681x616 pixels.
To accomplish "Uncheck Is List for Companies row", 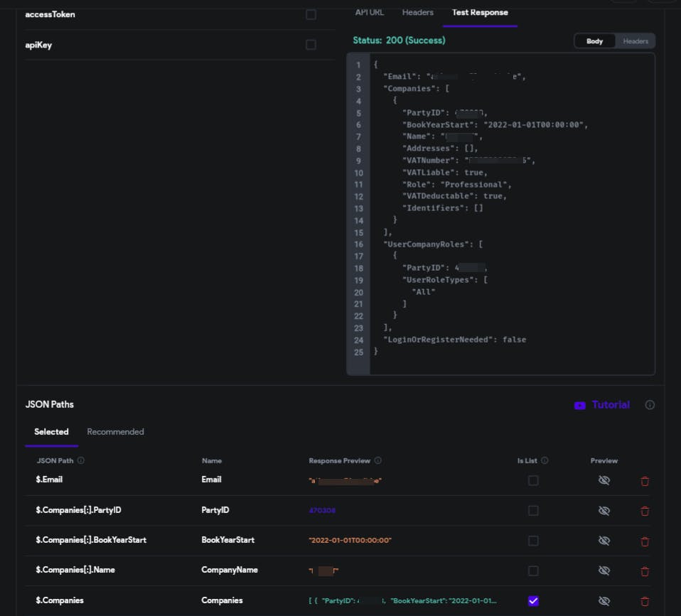I will click(533, 601).
